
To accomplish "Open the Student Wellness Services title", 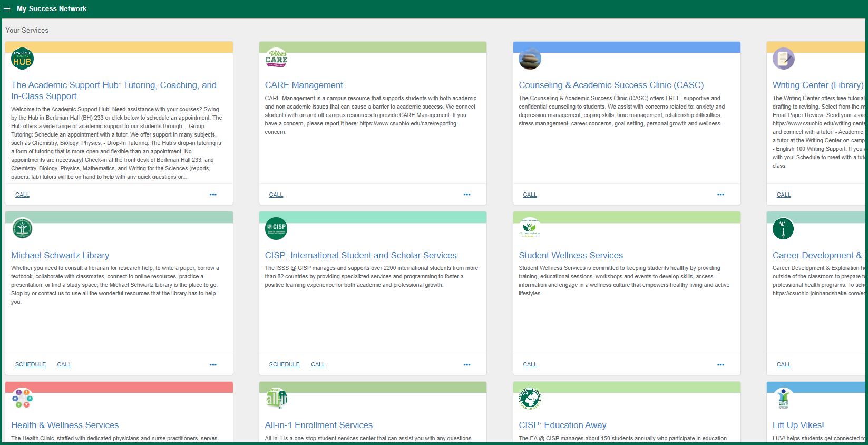I will click(571, 255).
